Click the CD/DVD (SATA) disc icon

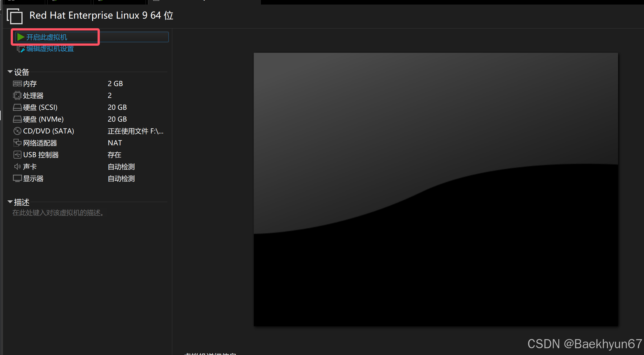click(x=17, y=131)
